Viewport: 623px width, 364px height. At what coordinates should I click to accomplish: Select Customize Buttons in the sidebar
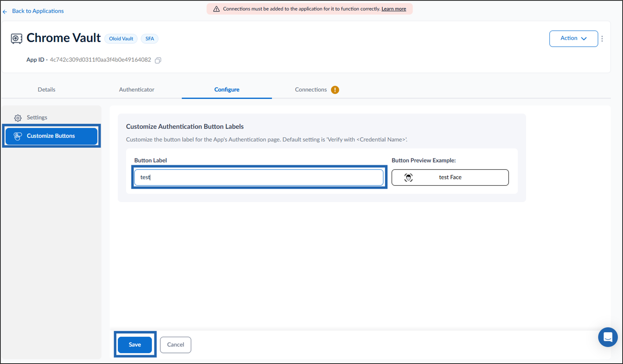51,136
